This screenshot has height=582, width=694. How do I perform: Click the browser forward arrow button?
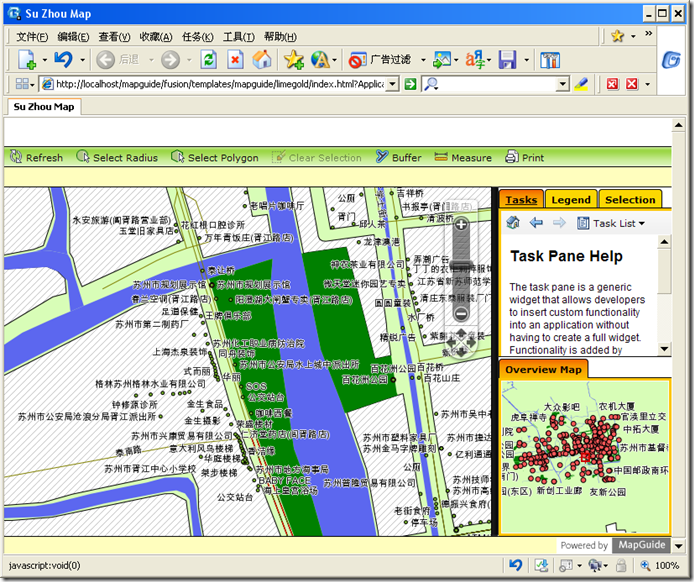click(x=170, y=60)
